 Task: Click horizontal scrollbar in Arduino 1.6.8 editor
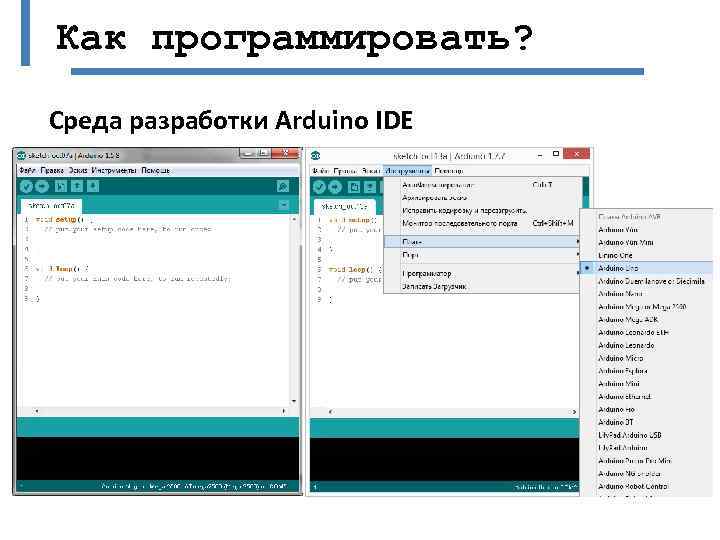click(160, 411)
